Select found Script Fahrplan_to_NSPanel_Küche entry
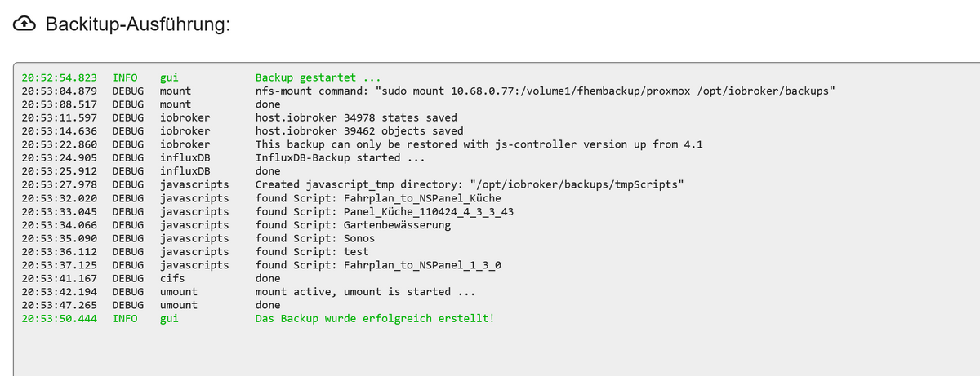The width and height of the screenshot is (980, 376). [378, 198]
